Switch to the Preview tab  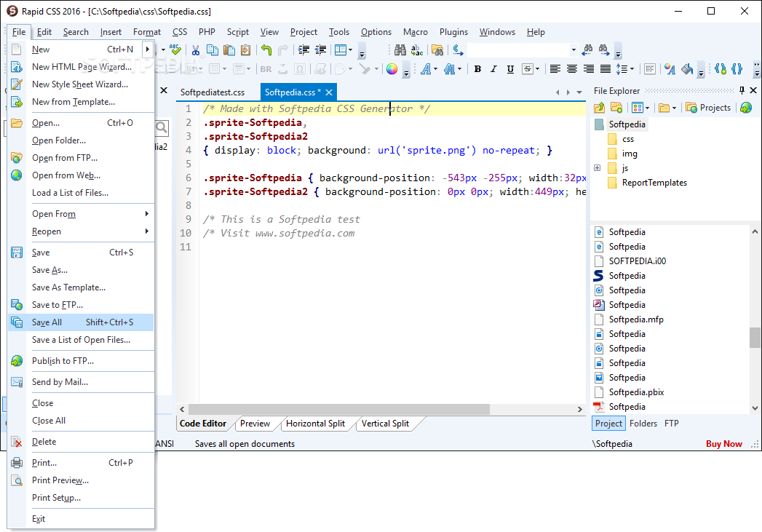point(255,424)
